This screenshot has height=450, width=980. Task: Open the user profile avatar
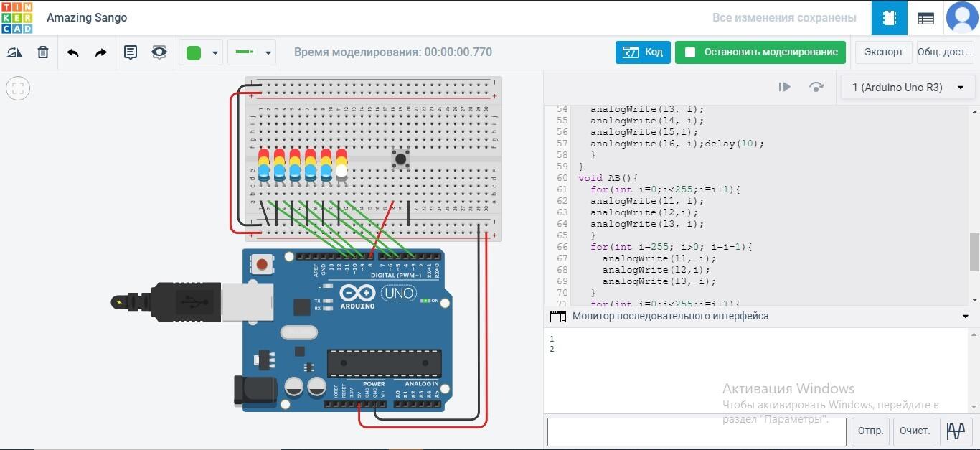tap(962, 18)
